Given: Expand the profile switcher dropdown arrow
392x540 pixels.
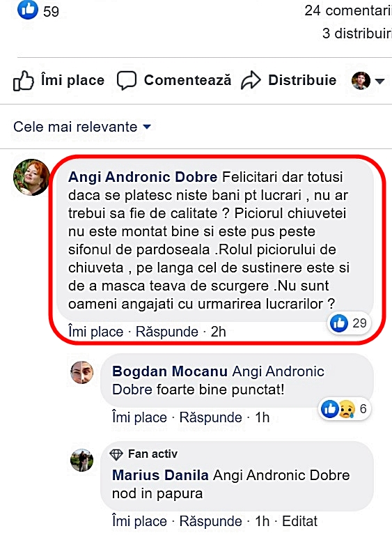Looking at the screenshot, I should 379,82.
